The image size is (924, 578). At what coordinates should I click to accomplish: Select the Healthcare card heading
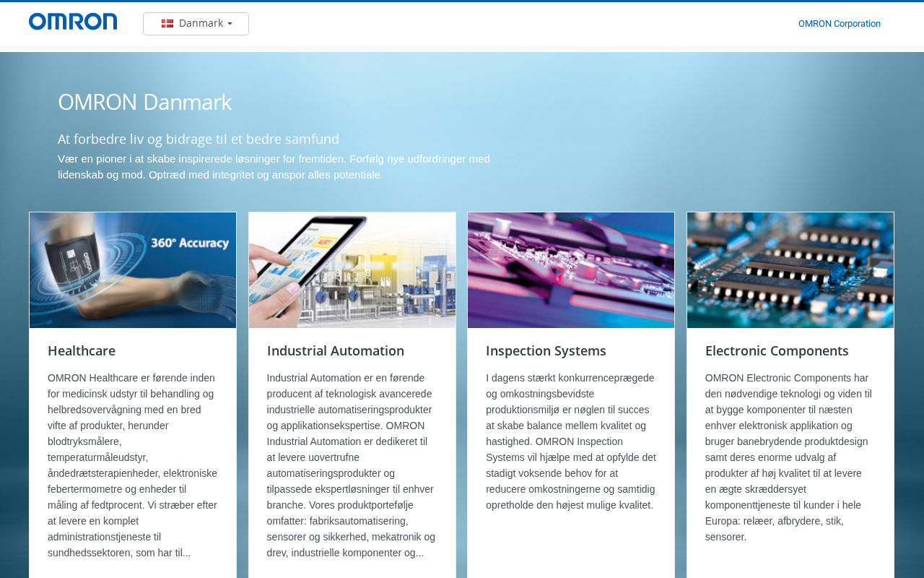(x=82, y=350)
